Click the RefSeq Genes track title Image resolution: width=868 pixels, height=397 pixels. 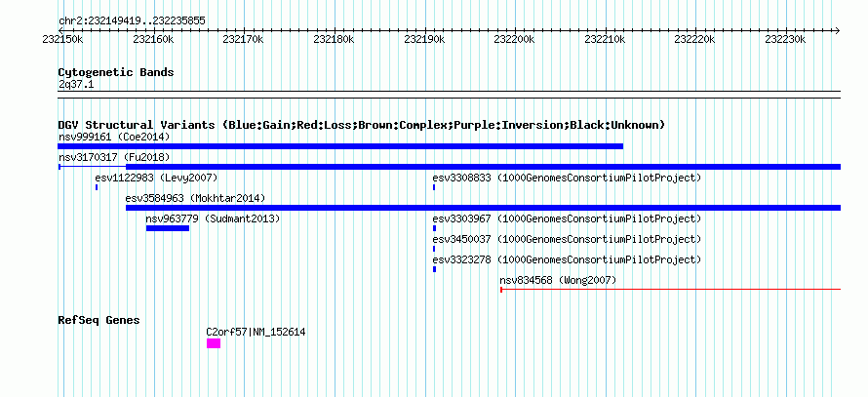[99, 320]
